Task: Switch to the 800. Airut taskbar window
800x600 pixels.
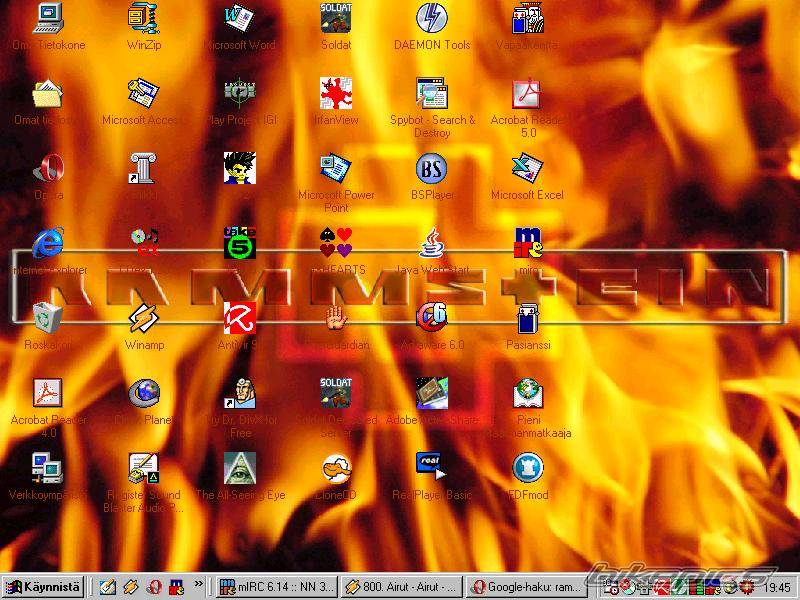Action: [x=402, y=587]
